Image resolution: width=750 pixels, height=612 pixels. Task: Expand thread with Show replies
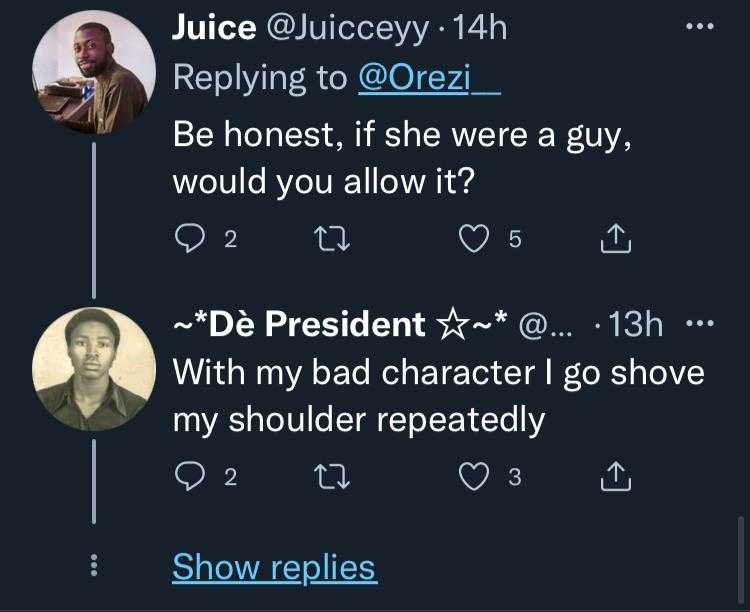point(274,567)
